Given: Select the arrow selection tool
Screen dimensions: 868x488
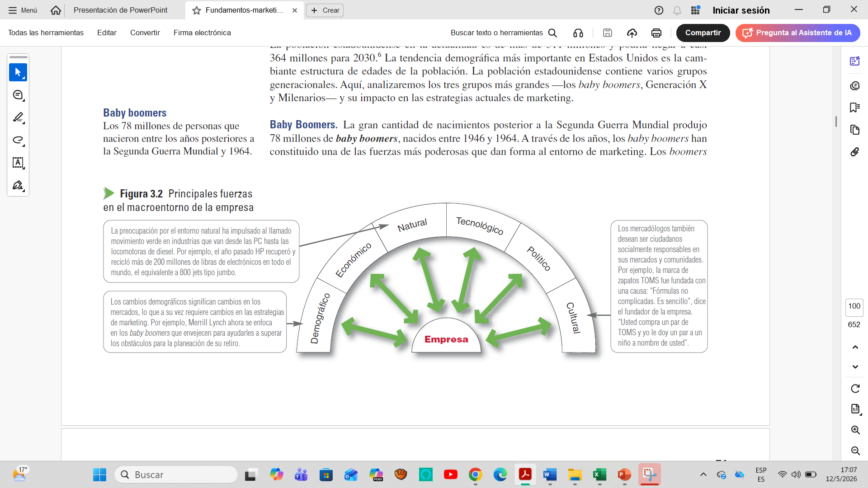Looking at the screenshot, I should [x=18, y=72].
